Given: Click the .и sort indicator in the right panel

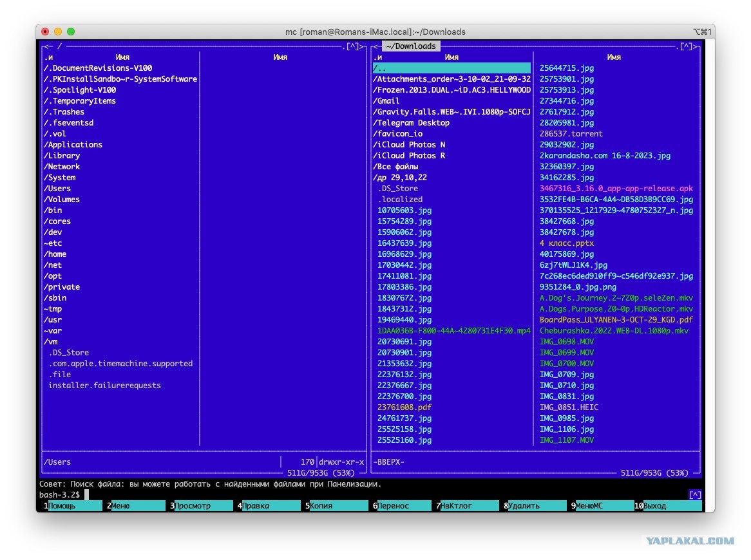Looking at the screenshot, I should [377, 57].
